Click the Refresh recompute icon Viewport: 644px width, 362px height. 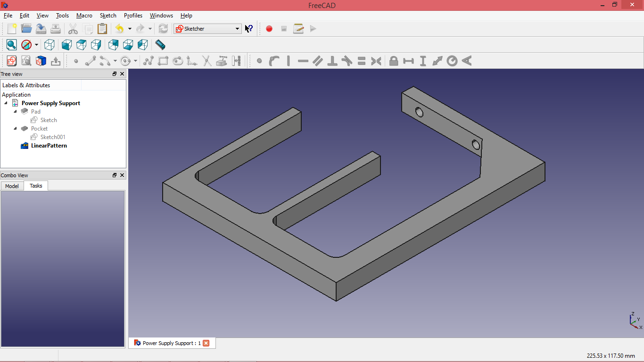(x=163, y=29)
